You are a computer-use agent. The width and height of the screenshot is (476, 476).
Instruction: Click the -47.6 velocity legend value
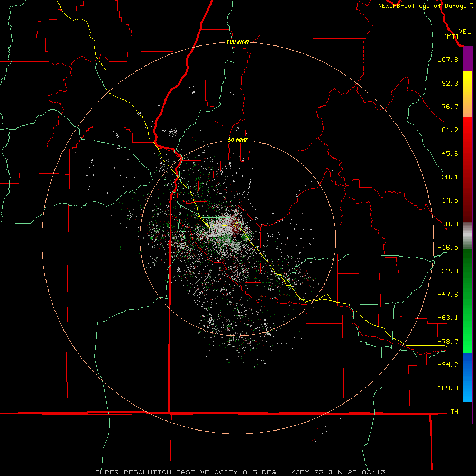click(448, 295)
